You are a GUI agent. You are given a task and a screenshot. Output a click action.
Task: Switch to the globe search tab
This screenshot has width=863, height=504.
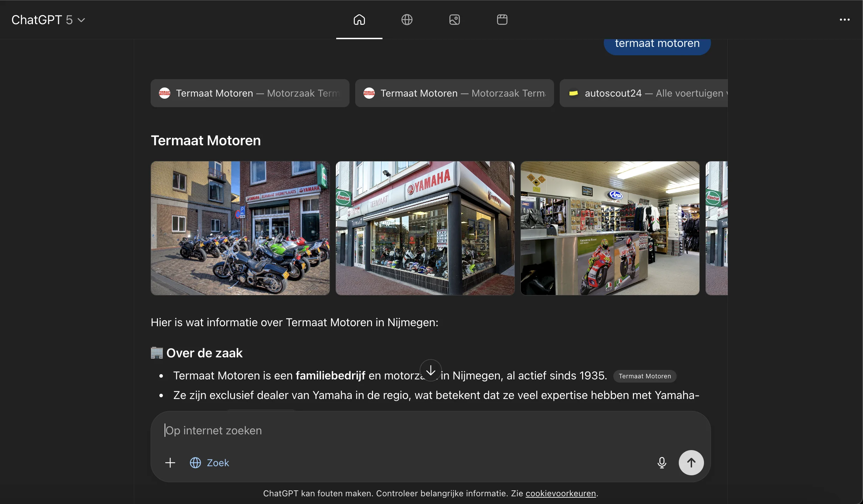pos(407,20)
